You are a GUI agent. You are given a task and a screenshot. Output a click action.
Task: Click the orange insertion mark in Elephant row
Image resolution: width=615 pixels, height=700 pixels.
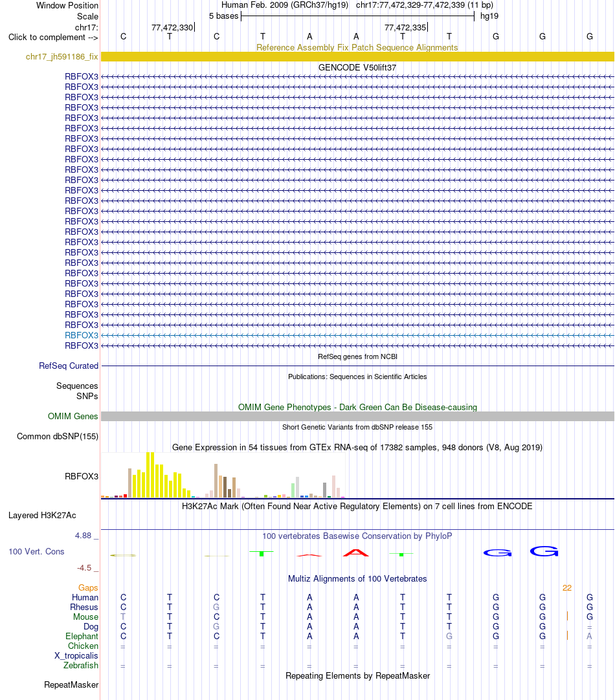(567, 636)
